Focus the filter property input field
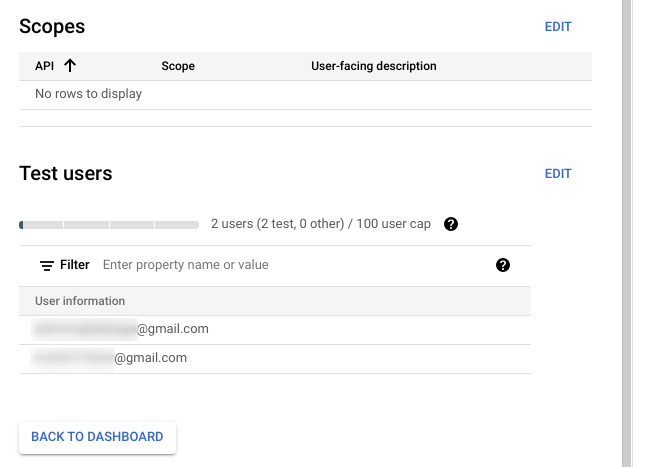672x467 pixels. coord(290,265)
